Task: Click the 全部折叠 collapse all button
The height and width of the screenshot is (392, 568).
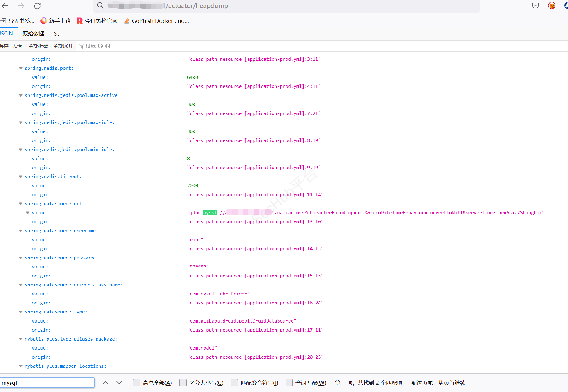Action: point(38,46)
